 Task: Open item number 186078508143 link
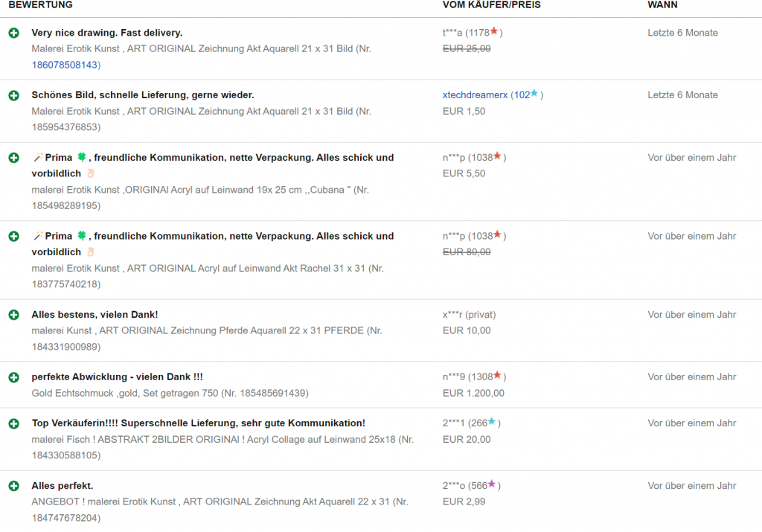tap(65, 65)
